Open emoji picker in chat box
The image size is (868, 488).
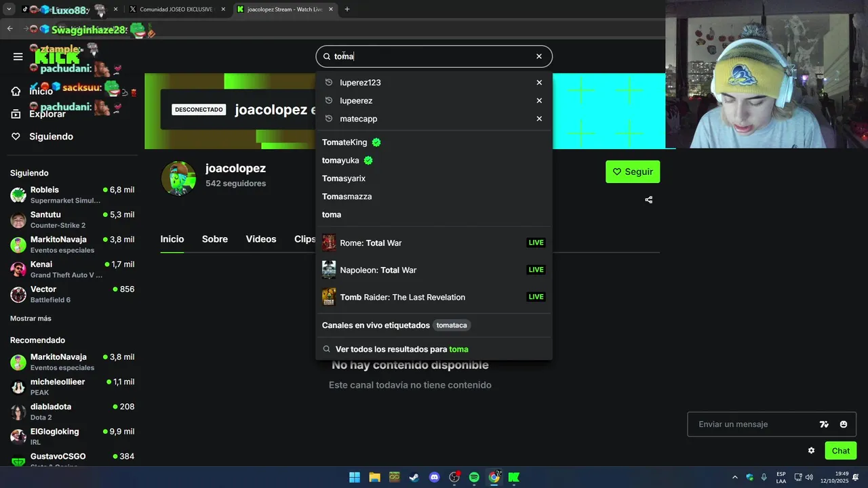(844, 424)
